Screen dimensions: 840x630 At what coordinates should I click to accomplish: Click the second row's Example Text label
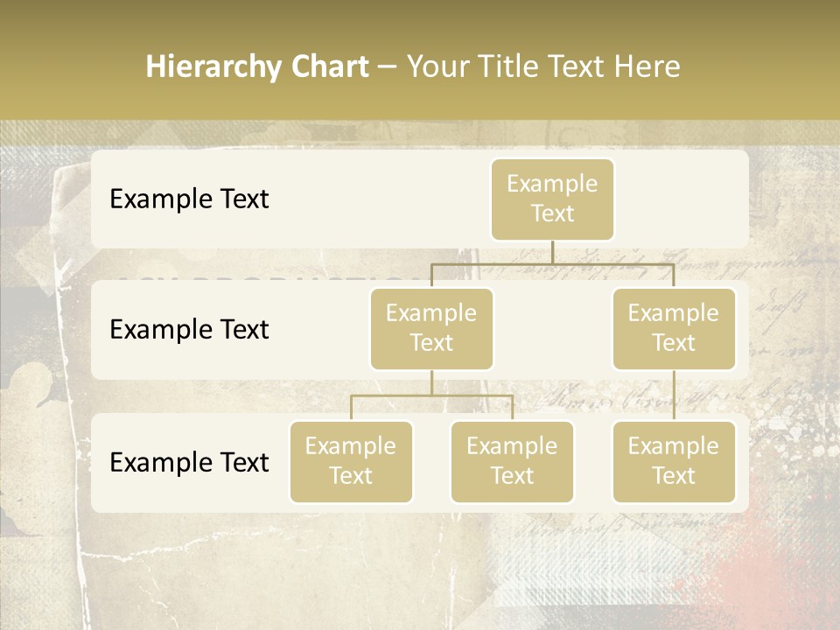coord(189,330)
